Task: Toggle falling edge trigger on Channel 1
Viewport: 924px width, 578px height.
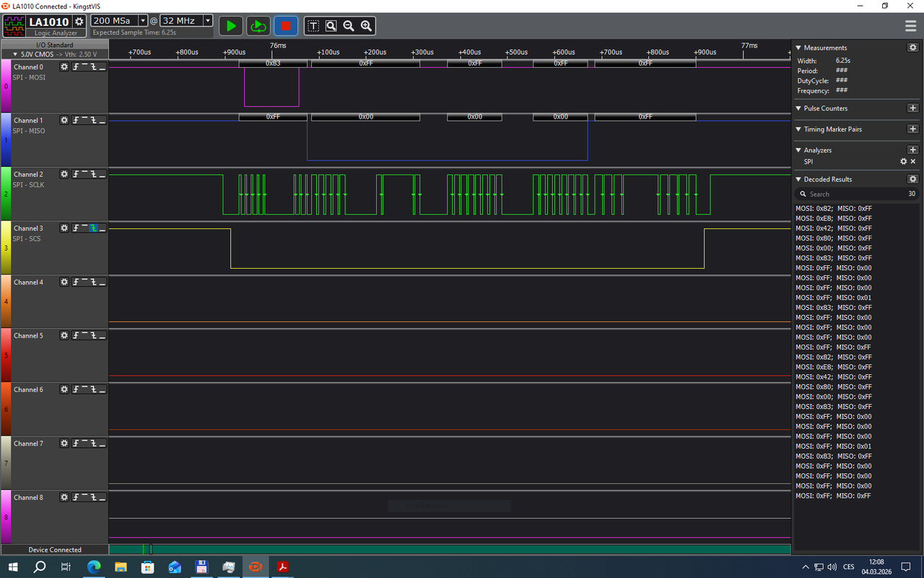Action: coord(93,120)
